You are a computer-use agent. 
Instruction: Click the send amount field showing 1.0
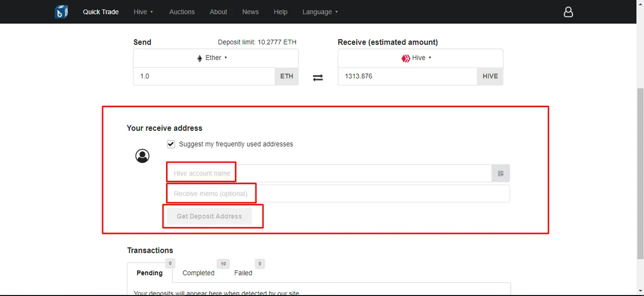(x=204, y=76)
